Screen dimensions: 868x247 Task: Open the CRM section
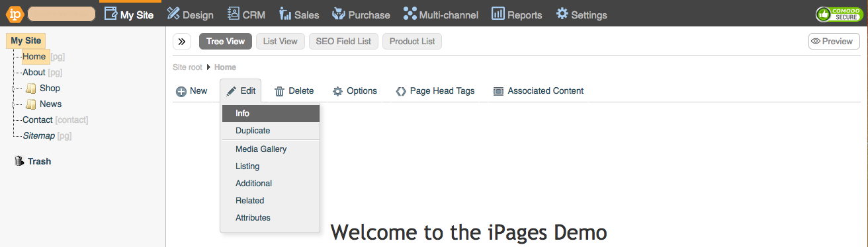246,15
